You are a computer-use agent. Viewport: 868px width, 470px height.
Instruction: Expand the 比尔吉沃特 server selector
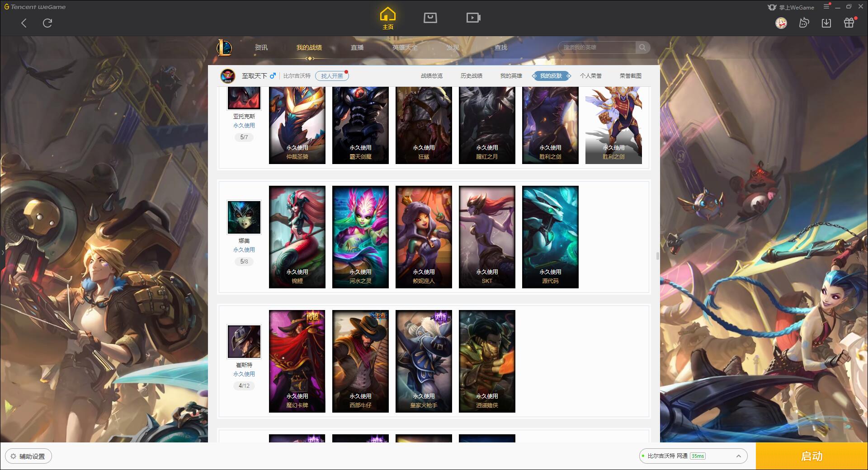739,456
